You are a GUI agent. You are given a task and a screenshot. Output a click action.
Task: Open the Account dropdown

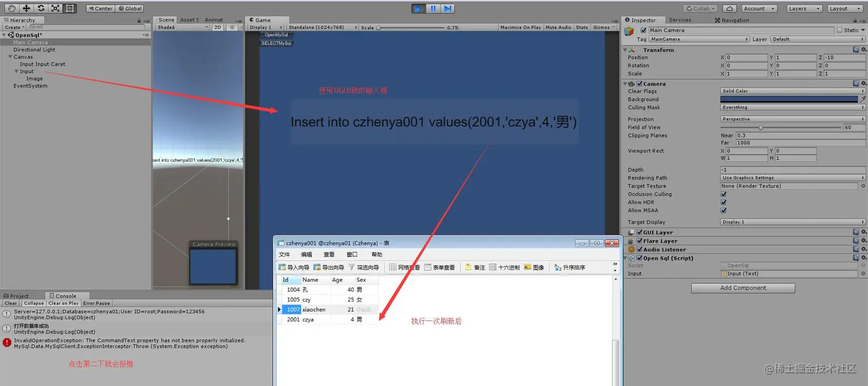pos(759,9)
